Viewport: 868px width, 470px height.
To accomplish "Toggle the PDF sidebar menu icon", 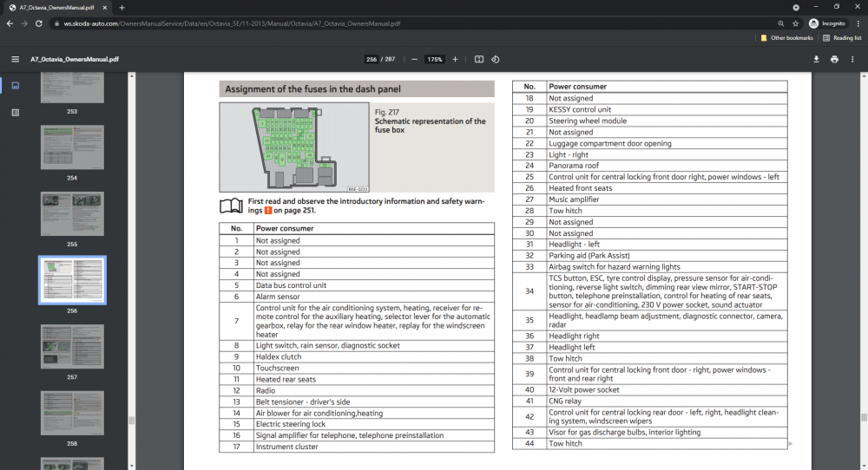I will 16,59.
